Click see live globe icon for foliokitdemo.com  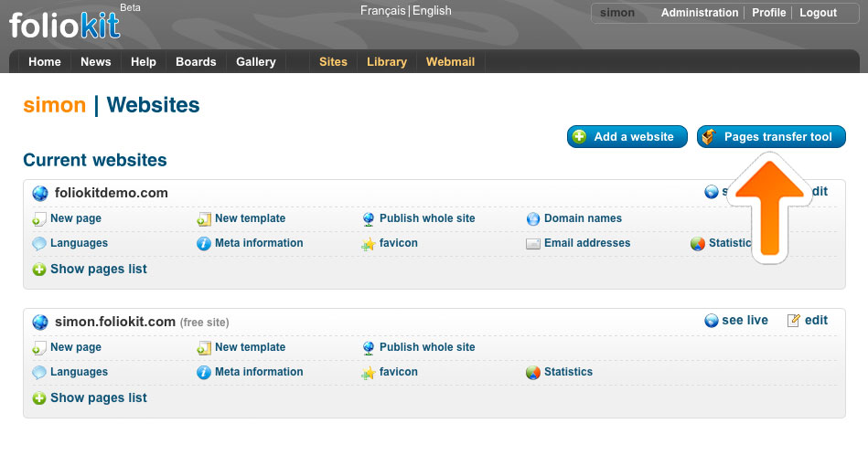[712, 192]
